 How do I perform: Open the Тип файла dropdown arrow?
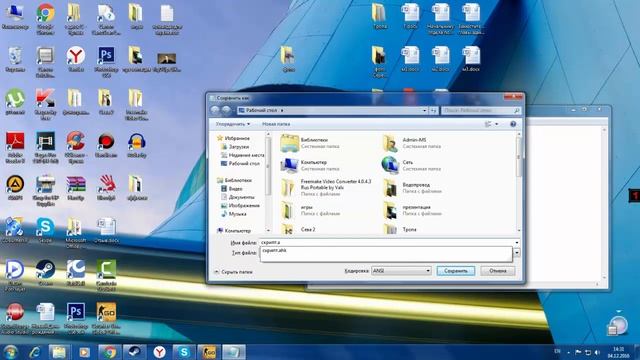coord(516,253)
